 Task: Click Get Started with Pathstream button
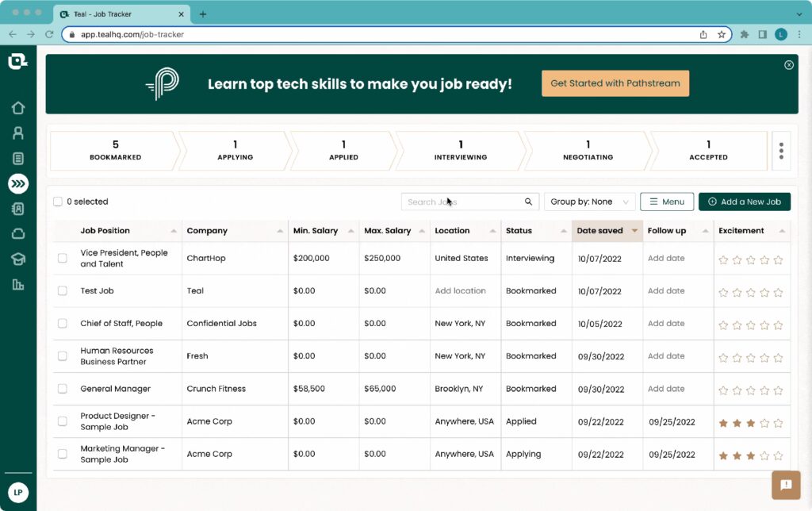(615, 83)
